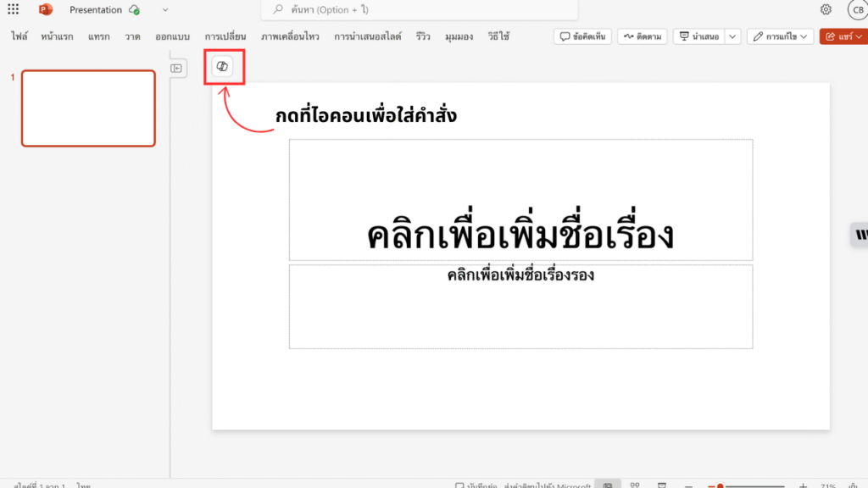Switch to slide sorter view icon

[x=634, y=485]
